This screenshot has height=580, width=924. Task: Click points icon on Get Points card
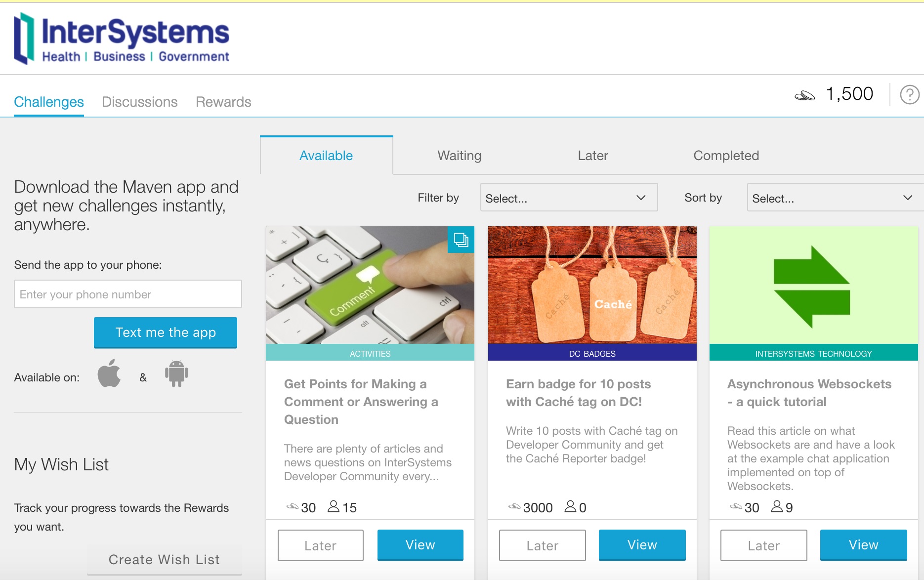pos(293,506)
